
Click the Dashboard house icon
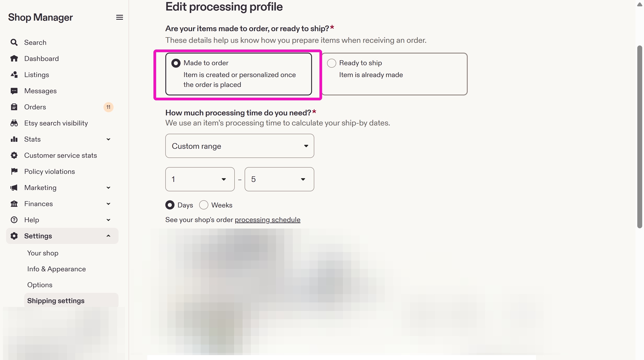tap(14, 58)
